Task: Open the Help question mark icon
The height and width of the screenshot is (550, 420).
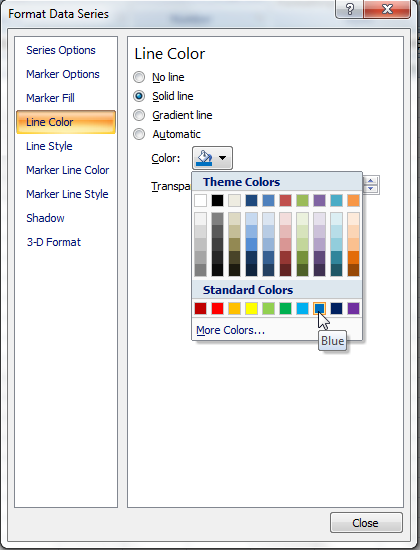Action: pos(350,8)
